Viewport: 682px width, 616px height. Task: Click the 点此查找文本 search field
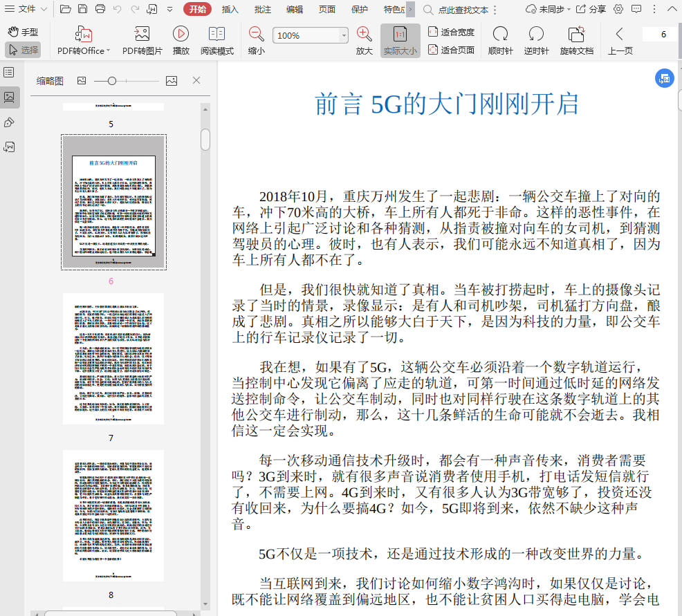pos(463,10)
